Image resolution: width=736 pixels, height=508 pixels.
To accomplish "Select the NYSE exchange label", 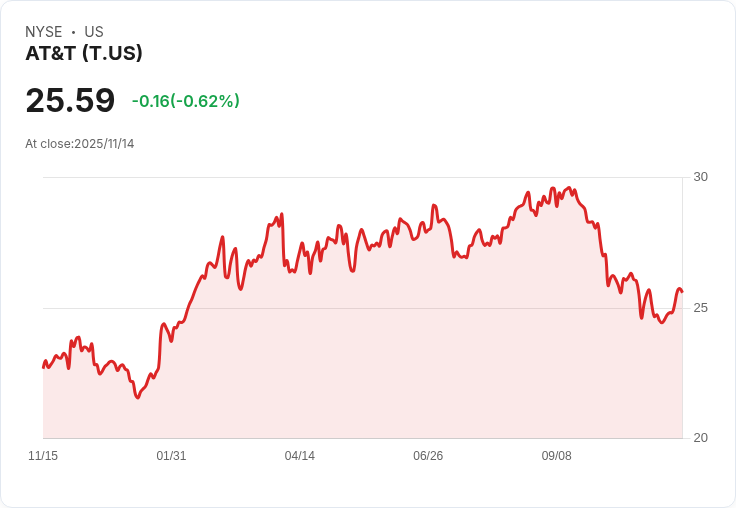I will click(44, 32).
